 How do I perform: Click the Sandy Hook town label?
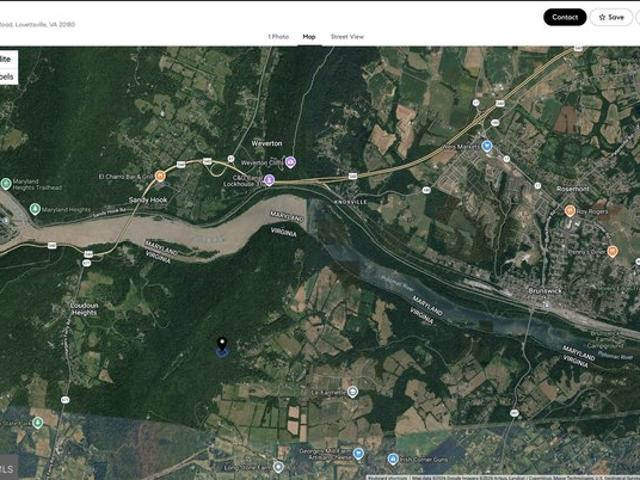pos(148,200)
